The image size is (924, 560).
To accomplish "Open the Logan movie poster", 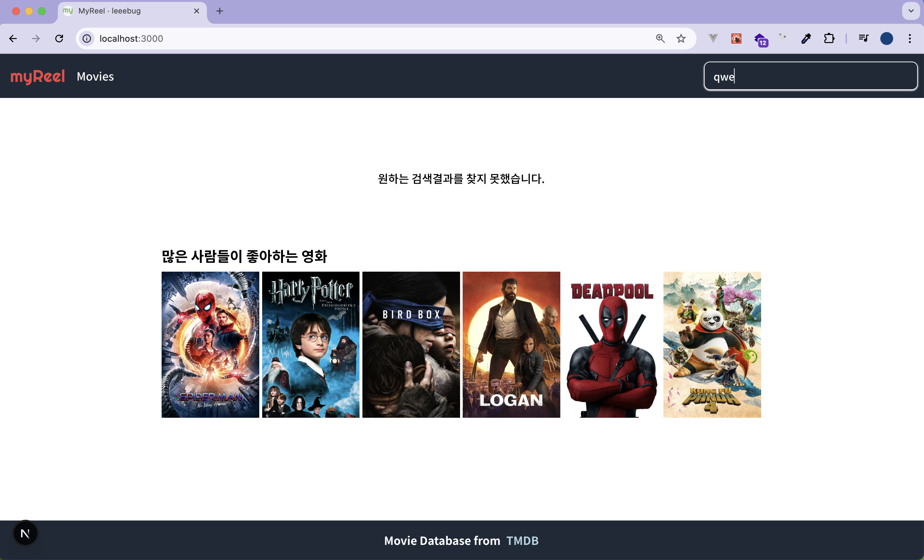I will click(511, 345).
